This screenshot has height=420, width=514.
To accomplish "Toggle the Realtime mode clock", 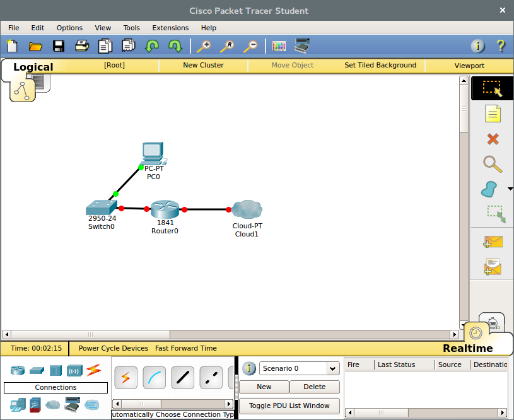I will [x=476, y=332].
